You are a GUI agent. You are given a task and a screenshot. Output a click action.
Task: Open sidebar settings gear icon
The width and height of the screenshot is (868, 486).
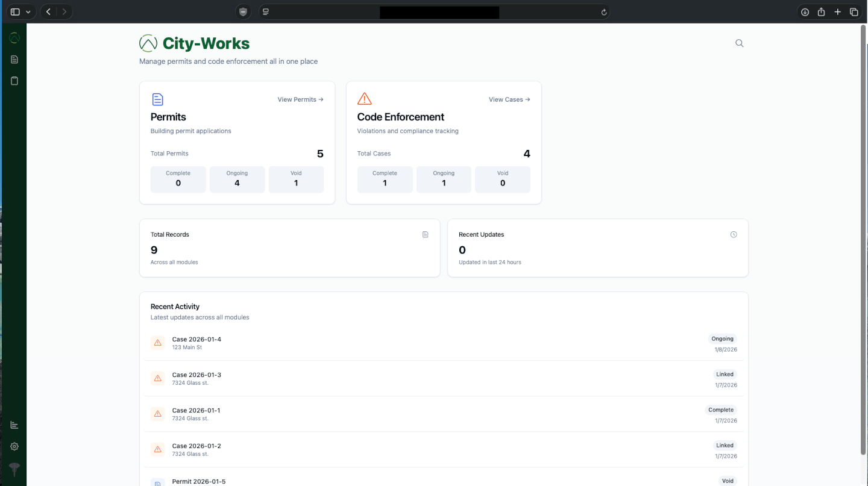[14, 446]
